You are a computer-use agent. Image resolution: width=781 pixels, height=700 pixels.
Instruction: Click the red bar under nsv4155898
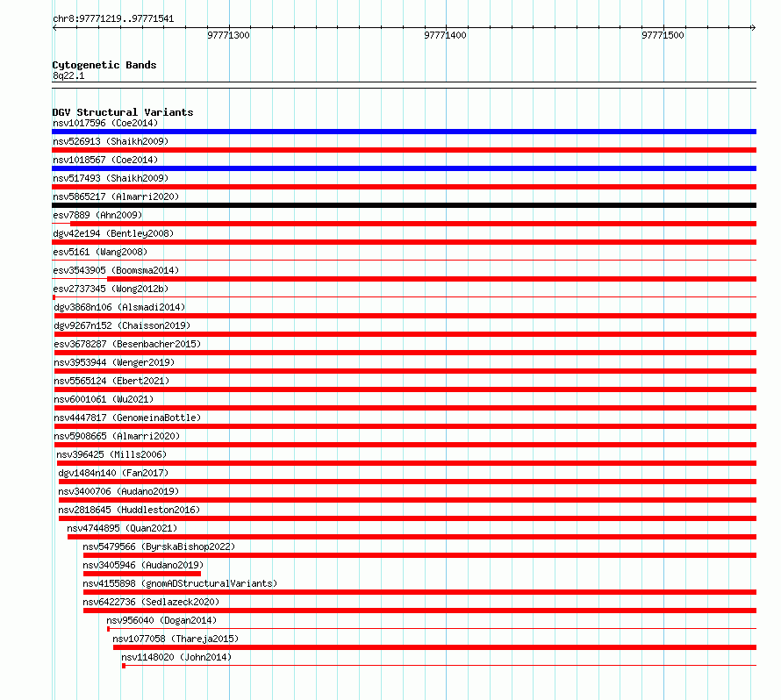click(x=419, y=592)
